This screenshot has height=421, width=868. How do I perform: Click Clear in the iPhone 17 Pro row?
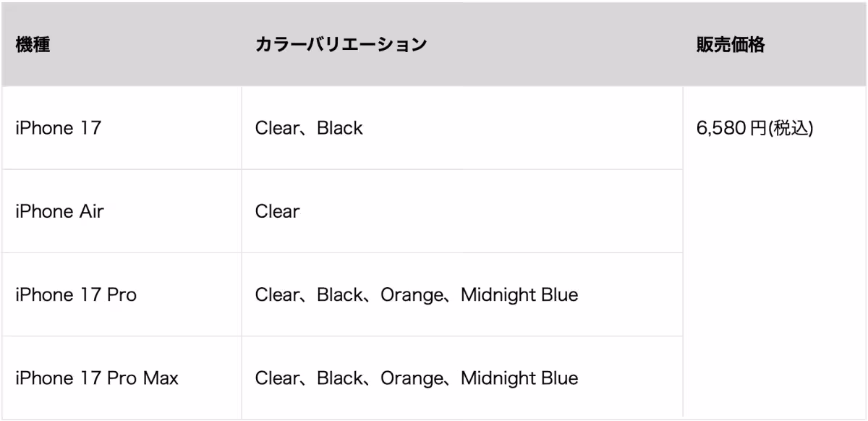[275, 295]
